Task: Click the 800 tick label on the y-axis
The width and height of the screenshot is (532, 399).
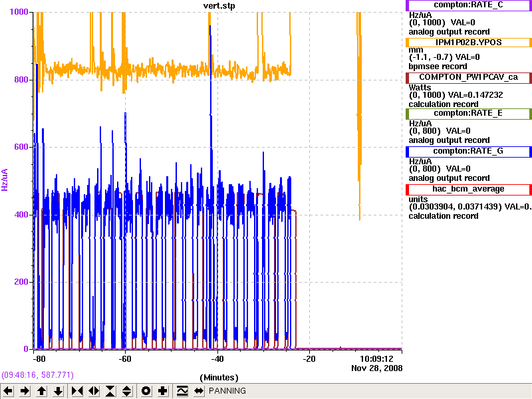Action: (21, 80)
